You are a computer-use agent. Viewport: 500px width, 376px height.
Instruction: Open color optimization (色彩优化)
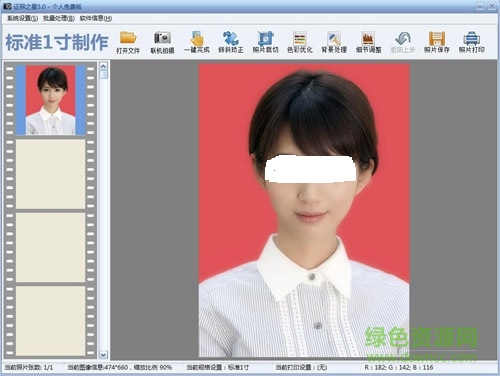pyautogui.click(x=300, y=42)
